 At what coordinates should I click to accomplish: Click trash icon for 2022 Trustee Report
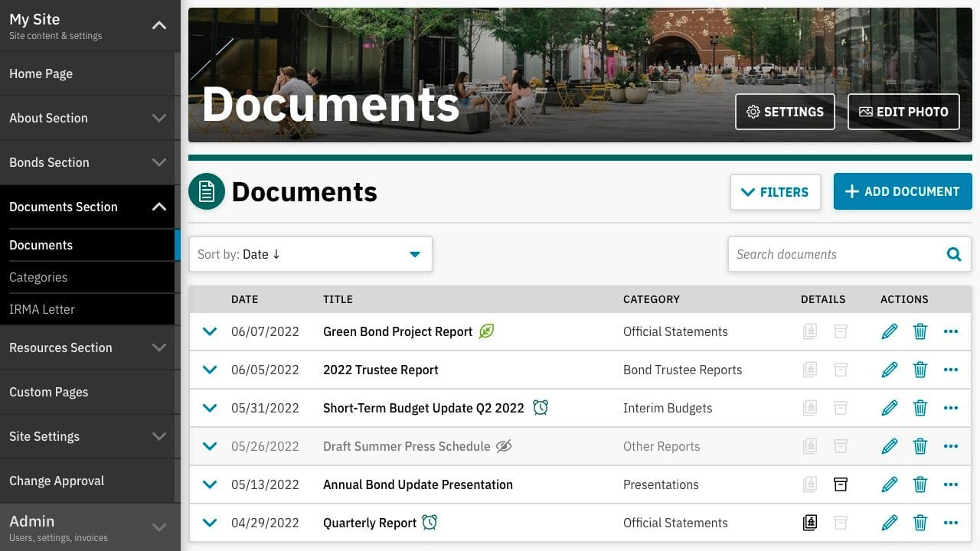[920, 370]
